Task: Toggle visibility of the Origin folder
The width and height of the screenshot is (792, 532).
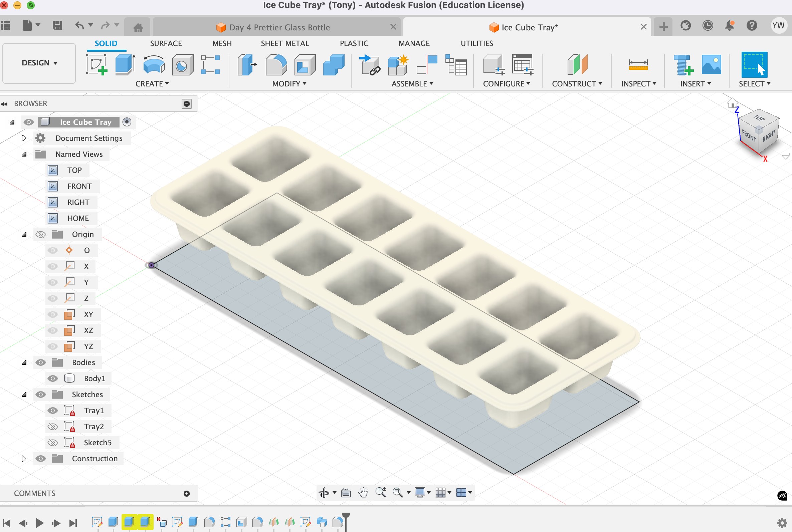Action: 41,234
